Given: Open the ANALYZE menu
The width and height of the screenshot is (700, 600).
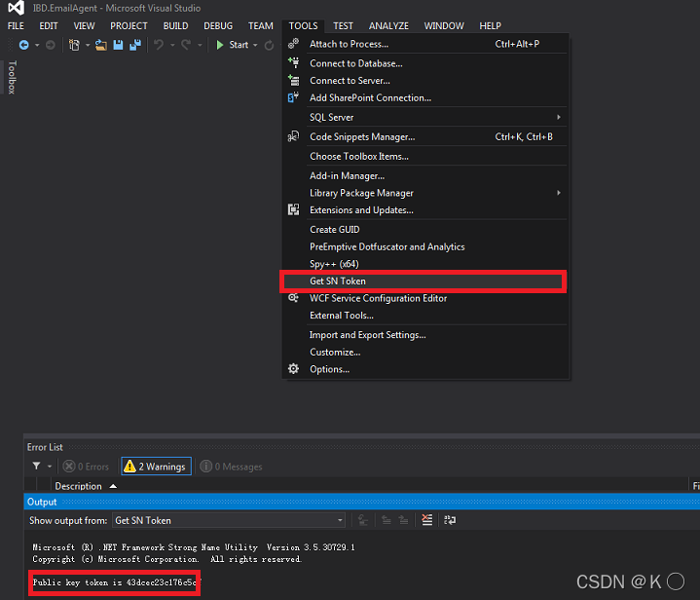Looking at the screenshot, I should click(388, 26).
